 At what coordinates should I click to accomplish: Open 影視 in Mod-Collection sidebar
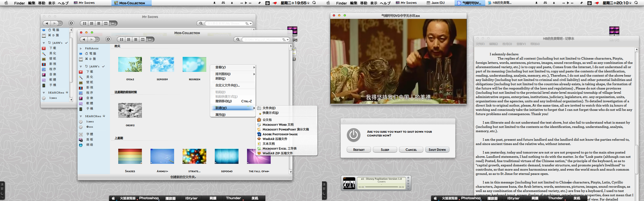(x=90, y=88)
